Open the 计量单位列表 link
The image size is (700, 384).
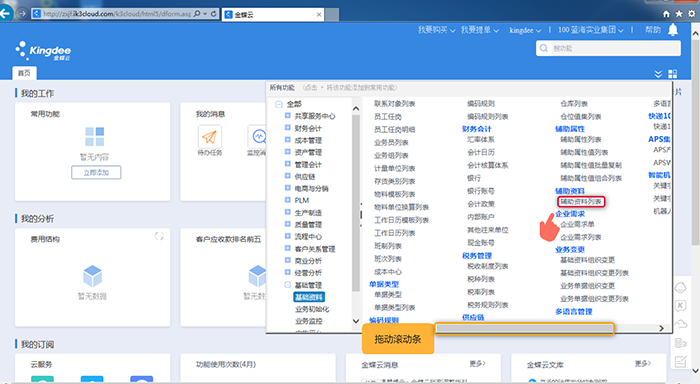pyautogui.click(x=395, y=168)
